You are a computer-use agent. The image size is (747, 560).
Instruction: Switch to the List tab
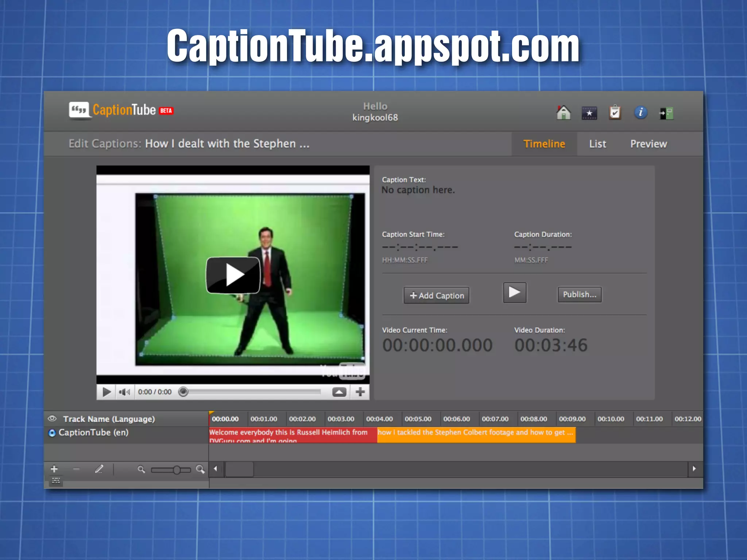pos(597,144)
